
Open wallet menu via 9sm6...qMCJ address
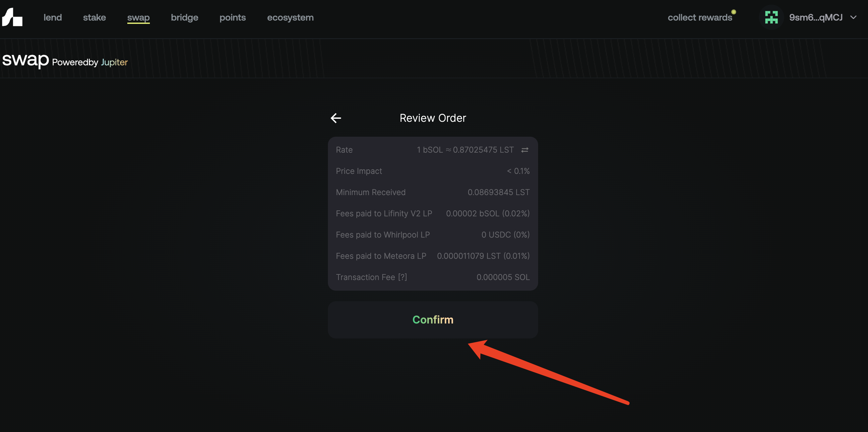815,18
